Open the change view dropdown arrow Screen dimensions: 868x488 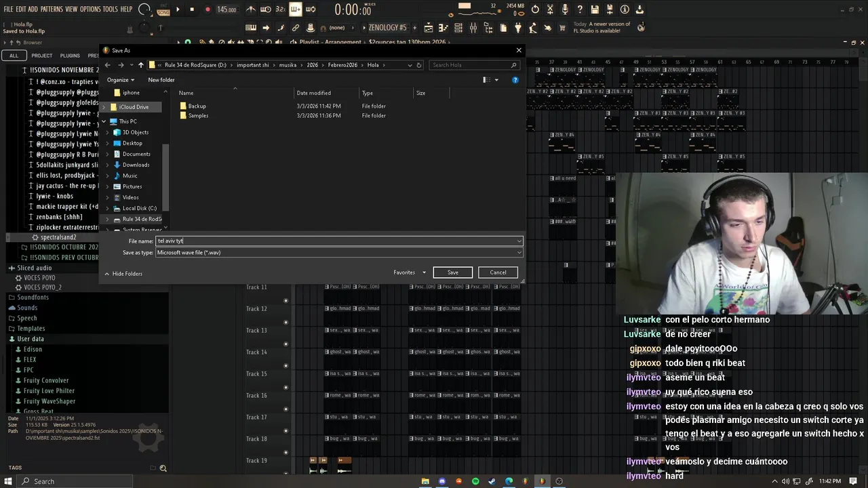coord(496,80)
